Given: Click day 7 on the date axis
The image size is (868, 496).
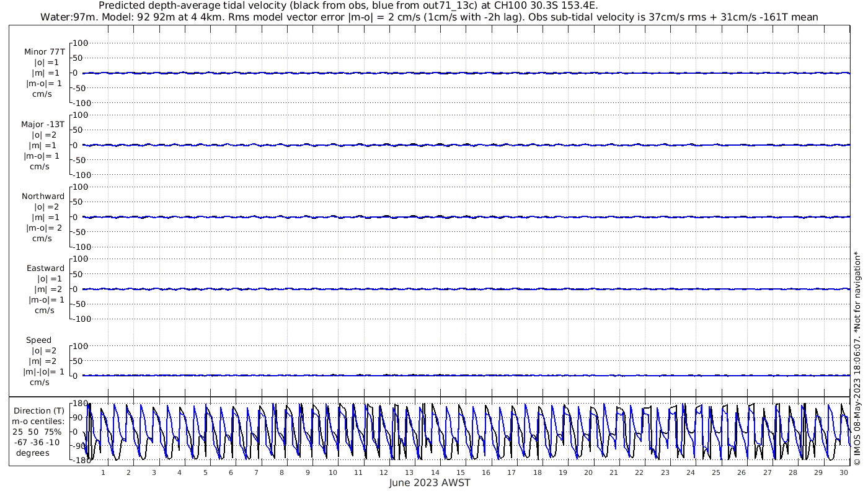Looking at the screenshot, I should click(256, 472).
